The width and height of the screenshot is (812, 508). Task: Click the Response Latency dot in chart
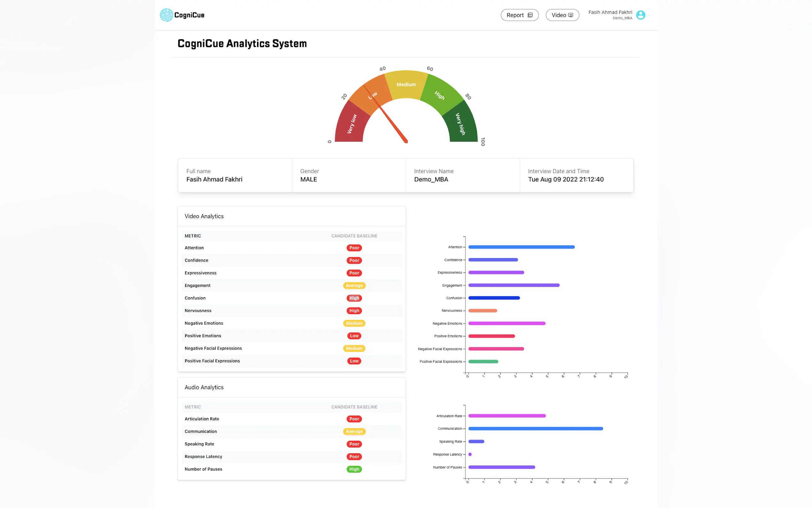pyautogui.click(x=470, y=454)
